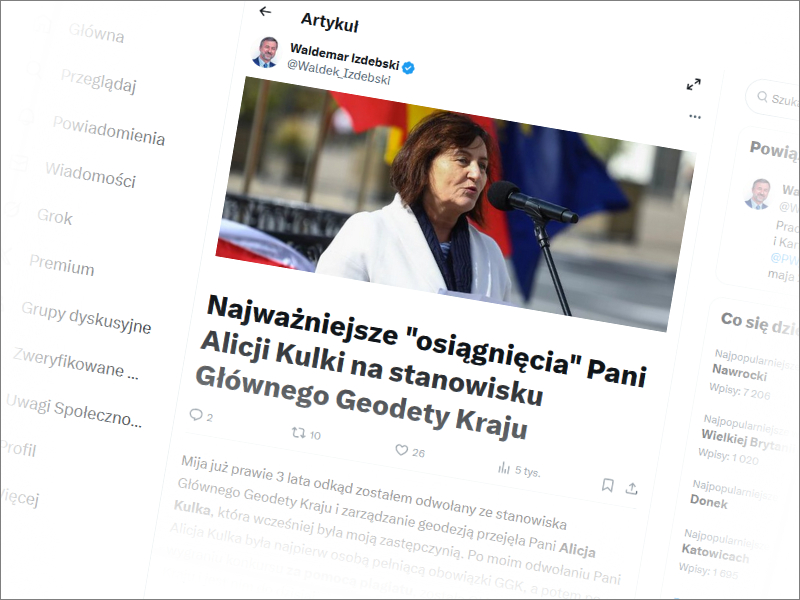Image resolution: width=800 pixels, height=600 pixels.
Task: Expand article with the fullscreen arrows icon
Action: pos(693,84)
